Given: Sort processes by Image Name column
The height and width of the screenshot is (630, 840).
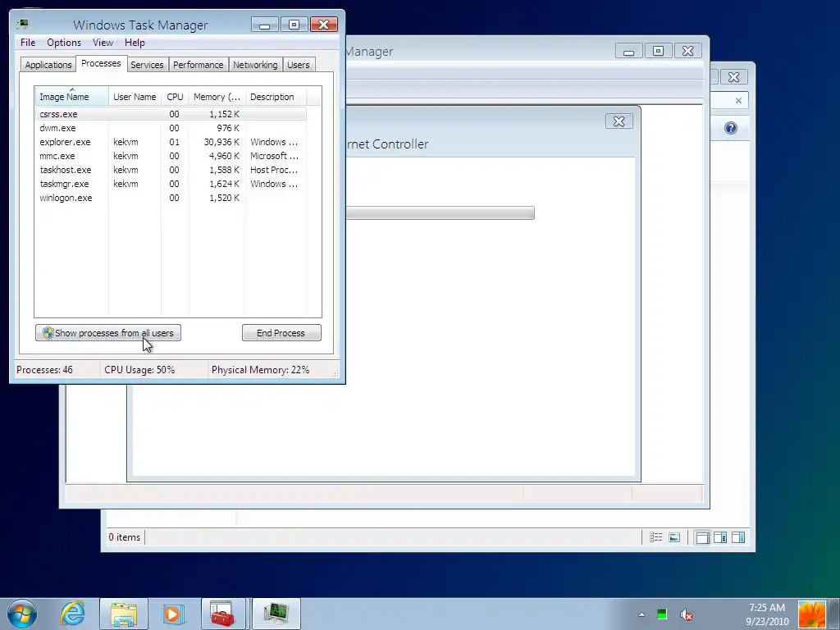Looking at the screenshot, I should [72, 97].
